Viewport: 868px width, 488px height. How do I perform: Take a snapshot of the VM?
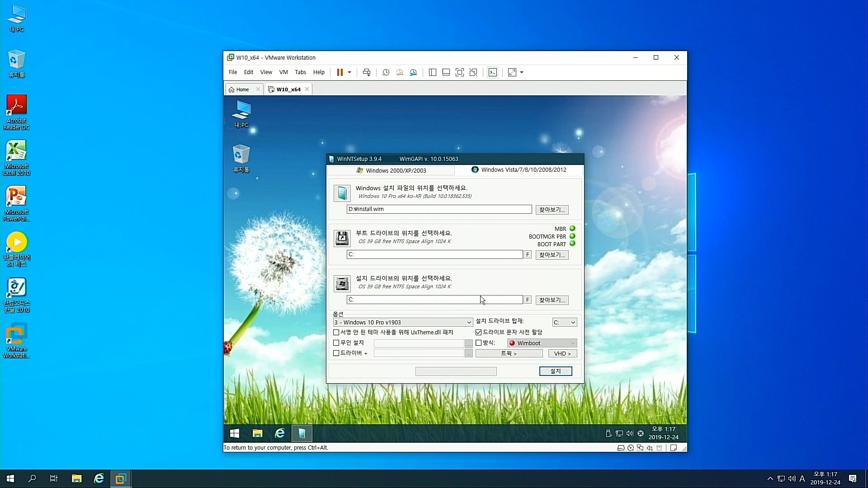point(386,72)
